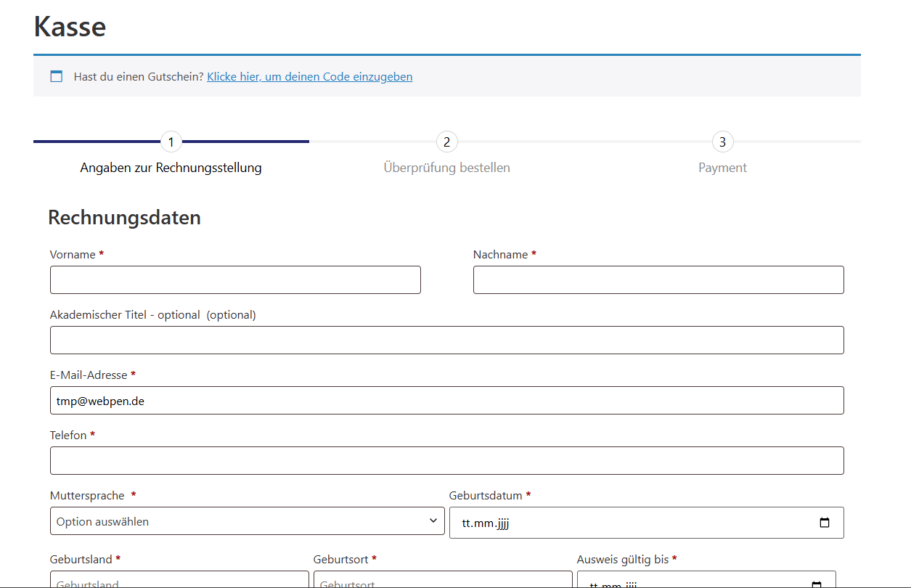911x588 pixels.
Task: Click the E-Mail-Adresse field containing tmp@webpen.de
Action: click(x=447, y=400)
